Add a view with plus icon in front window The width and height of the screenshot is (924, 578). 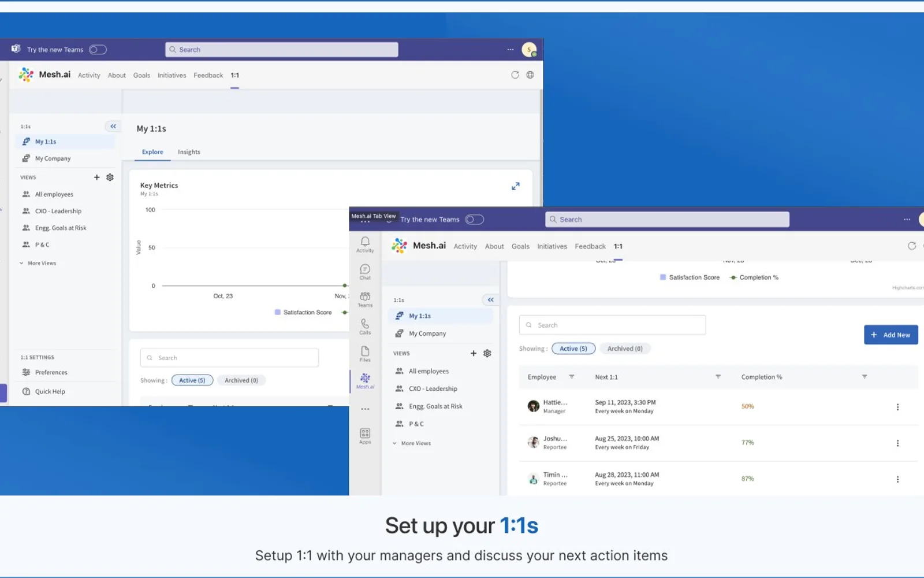point(474,353)
